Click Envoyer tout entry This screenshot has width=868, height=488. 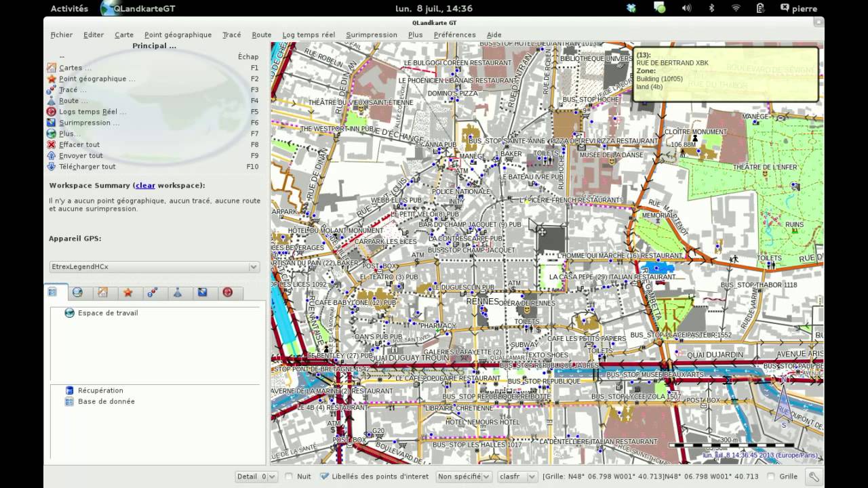[81, 155]
